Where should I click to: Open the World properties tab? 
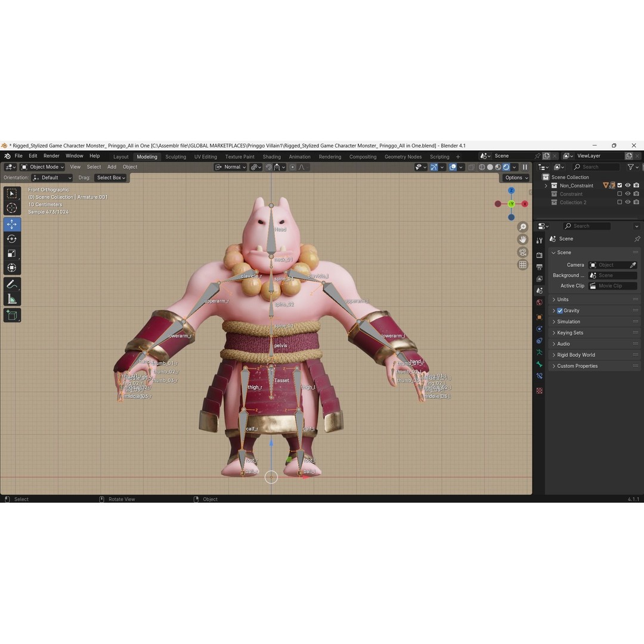click(539, 302)
